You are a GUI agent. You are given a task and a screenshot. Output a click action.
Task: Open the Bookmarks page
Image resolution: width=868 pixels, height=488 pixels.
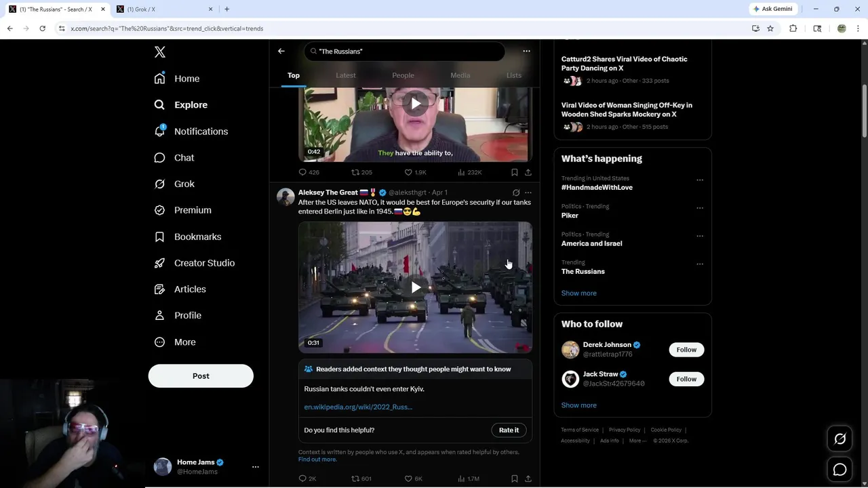coord(188,237)
